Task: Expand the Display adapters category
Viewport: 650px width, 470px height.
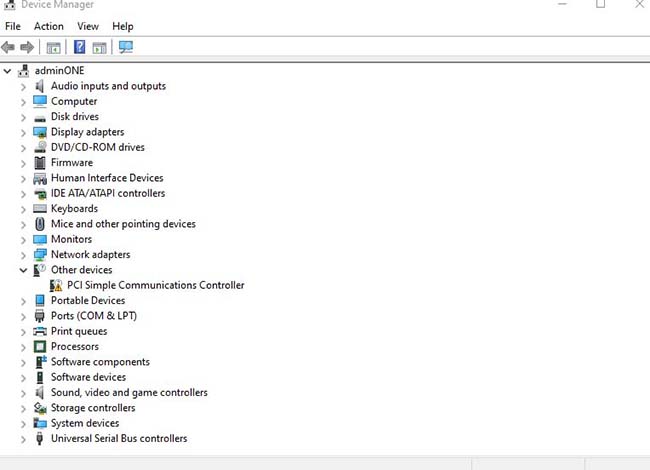Action: (23, 133)
